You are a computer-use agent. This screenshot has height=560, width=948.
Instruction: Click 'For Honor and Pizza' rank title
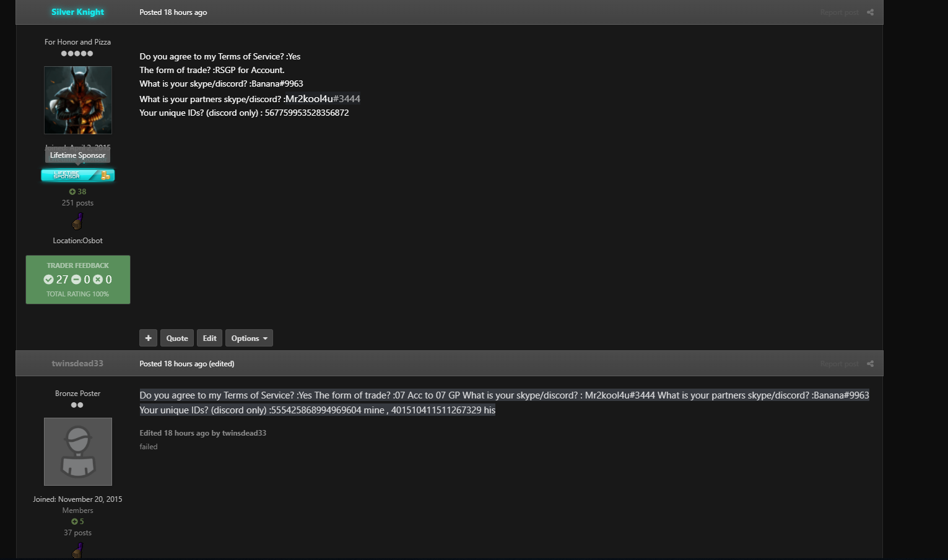[x=77, y=42]
